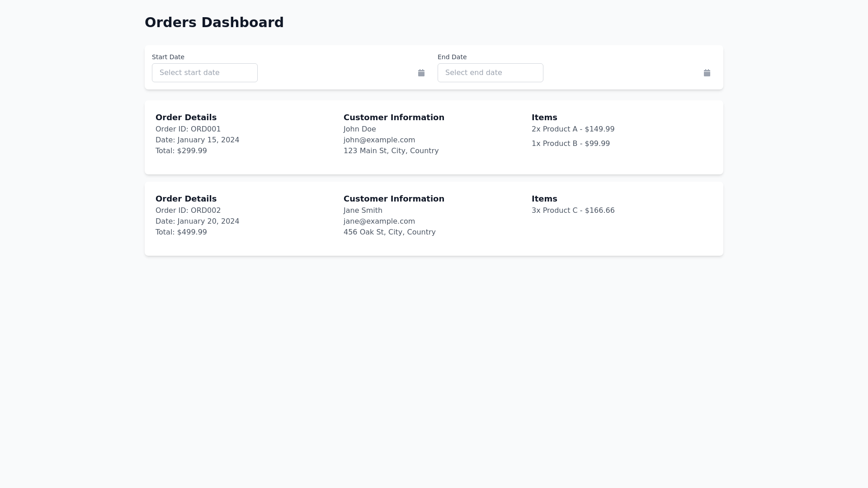Screen dimensions: 868x488
Task: Click 3x Product C line item
Action: (573, 210)
